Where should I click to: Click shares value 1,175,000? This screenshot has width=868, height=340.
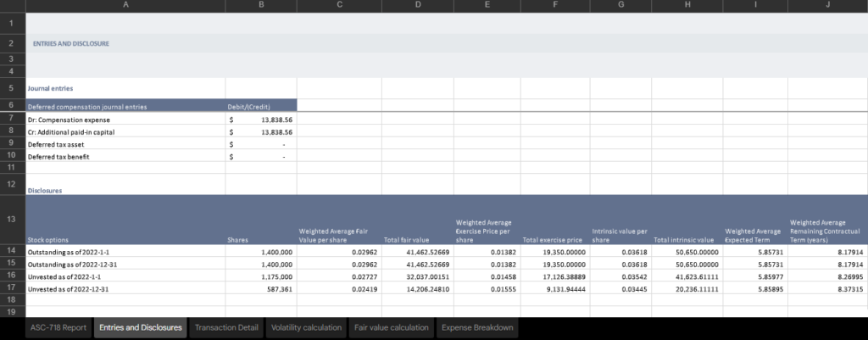point(261,276)
